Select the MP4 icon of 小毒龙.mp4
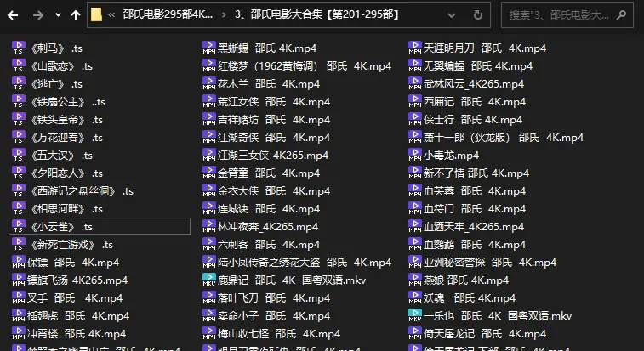644x351 pixels. click(415, 155)
